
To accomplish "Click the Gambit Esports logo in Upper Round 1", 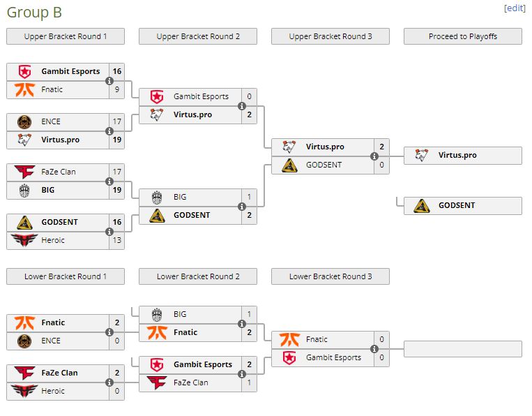I will click(x=24, y=71).
